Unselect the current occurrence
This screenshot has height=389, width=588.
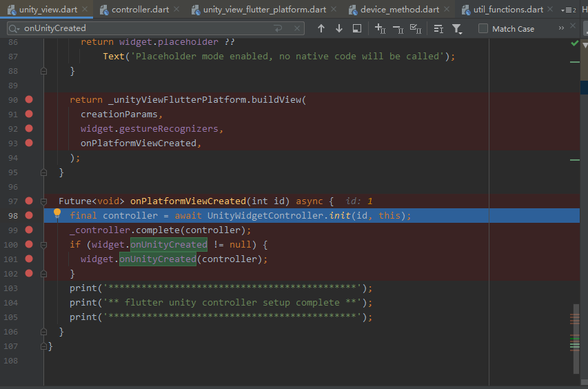click(398, 29)
